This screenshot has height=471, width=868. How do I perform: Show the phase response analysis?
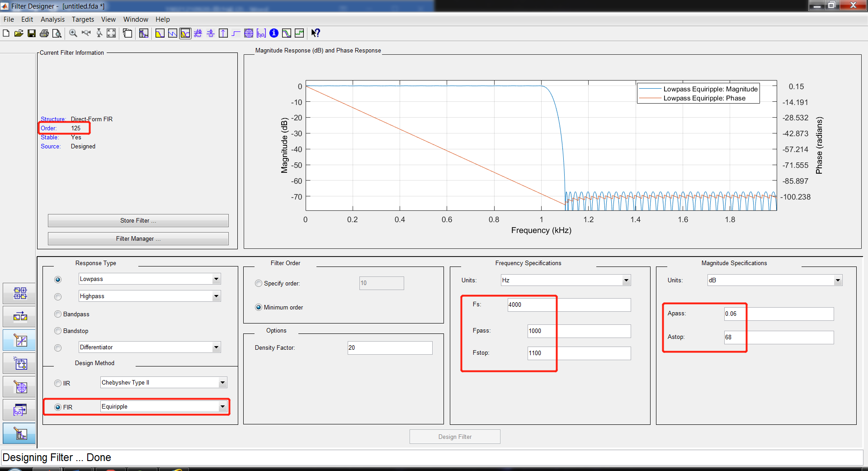[x=173, y=33]
